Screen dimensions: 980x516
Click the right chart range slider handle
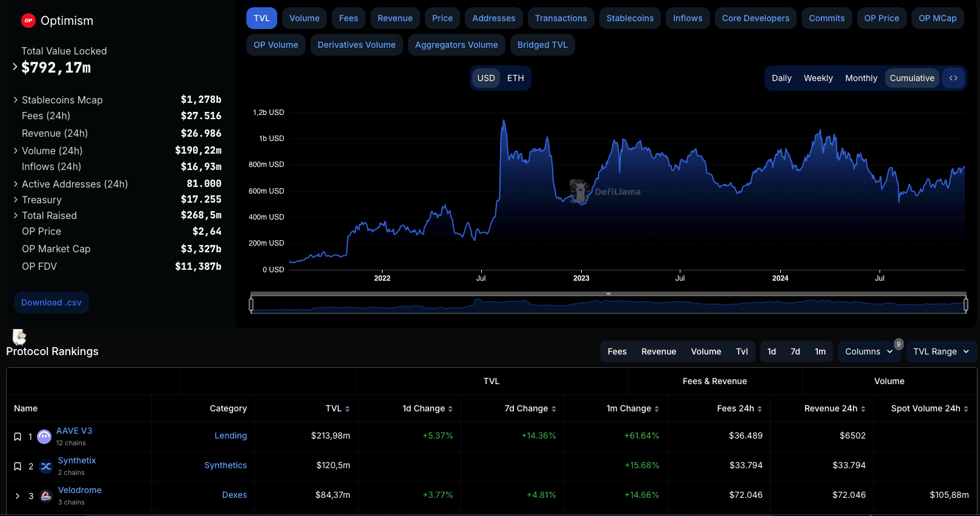click(x=966, y=304)
